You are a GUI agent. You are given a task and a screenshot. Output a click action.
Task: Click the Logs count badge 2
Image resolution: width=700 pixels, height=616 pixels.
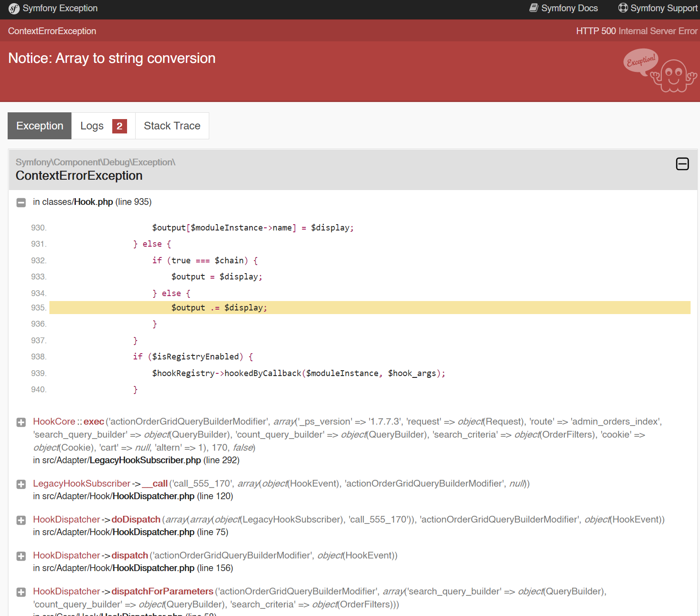(119, 126)
